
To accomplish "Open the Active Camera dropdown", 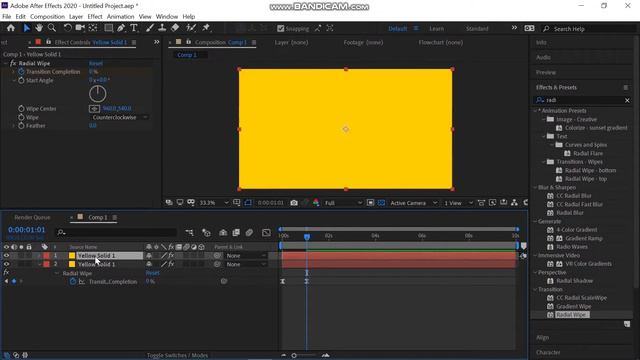I will tap(413, 203).
